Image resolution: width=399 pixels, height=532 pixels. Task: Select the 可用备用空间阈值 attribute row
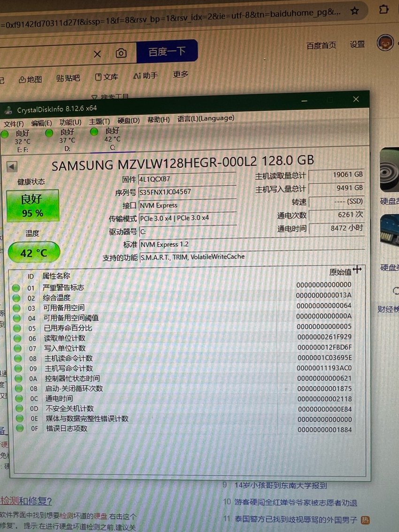[x=183, y=317]
